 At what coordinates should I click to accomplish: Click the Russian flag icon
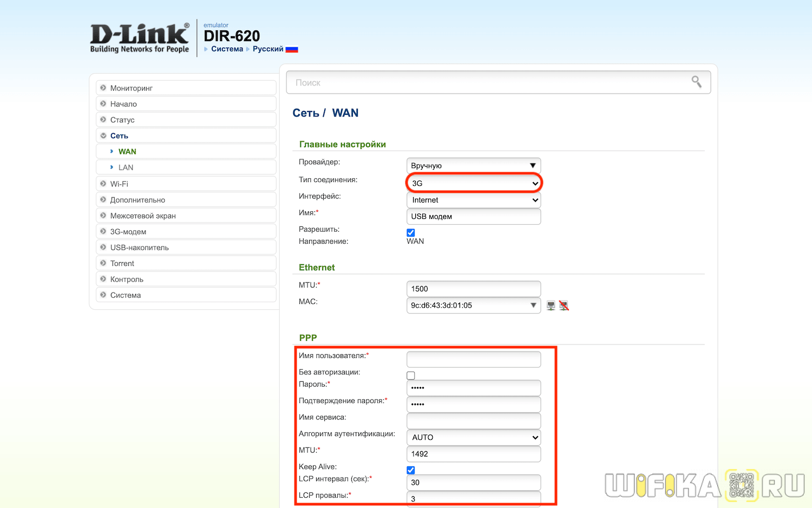pos(292,49)
